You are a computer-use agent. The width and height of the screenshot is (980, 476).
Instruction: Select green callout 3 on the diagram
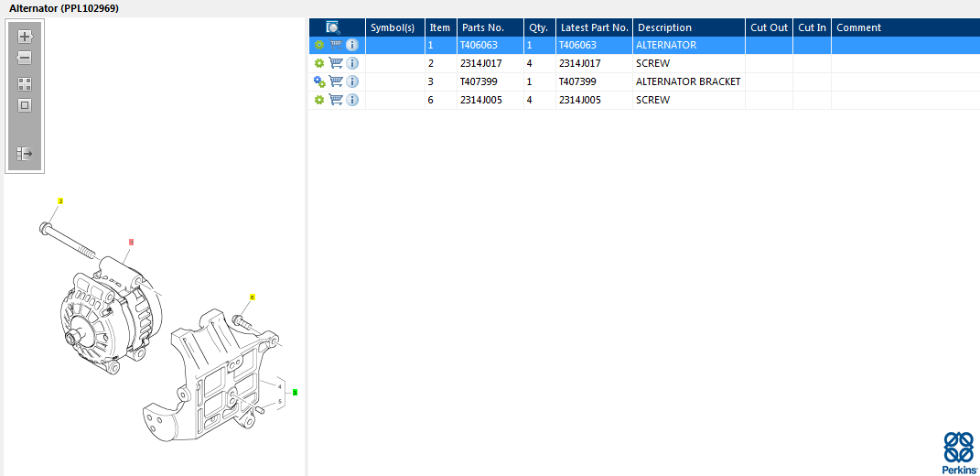[295, 392]
